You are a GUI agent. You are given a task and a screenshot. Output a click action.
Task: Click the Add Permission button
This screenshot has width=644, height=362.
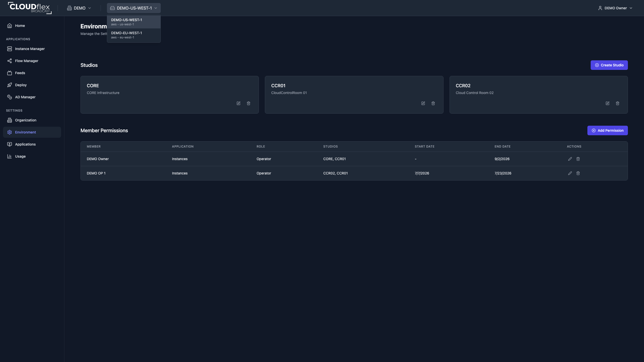[x=608, y=130]
